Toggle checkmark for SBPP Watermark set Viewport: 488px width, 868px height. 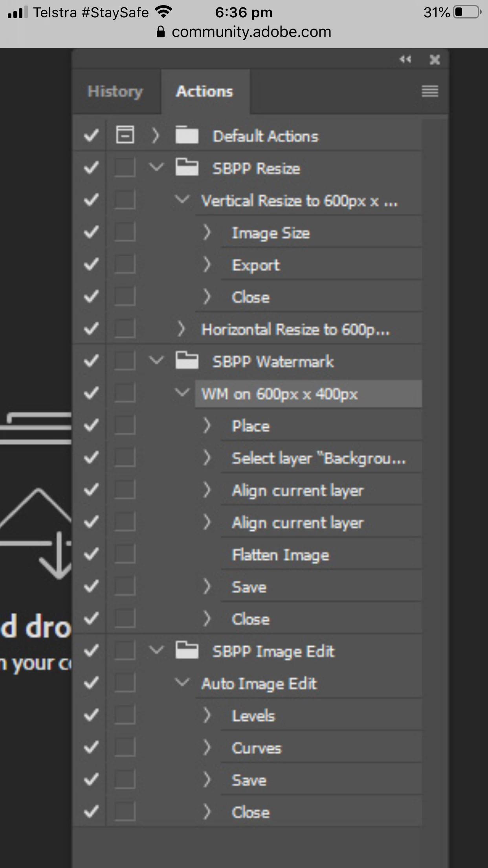[91, 360]
